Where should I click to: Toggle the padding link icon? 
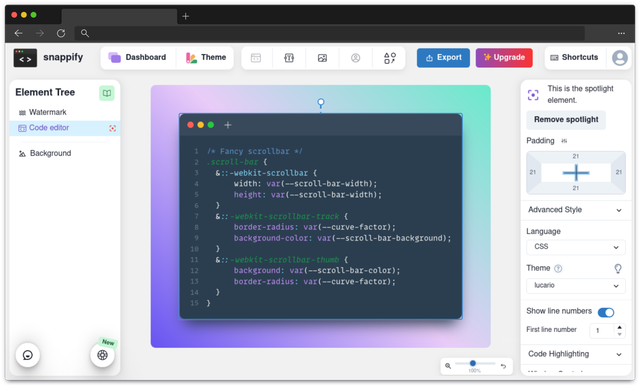click(x=564, y=141)
